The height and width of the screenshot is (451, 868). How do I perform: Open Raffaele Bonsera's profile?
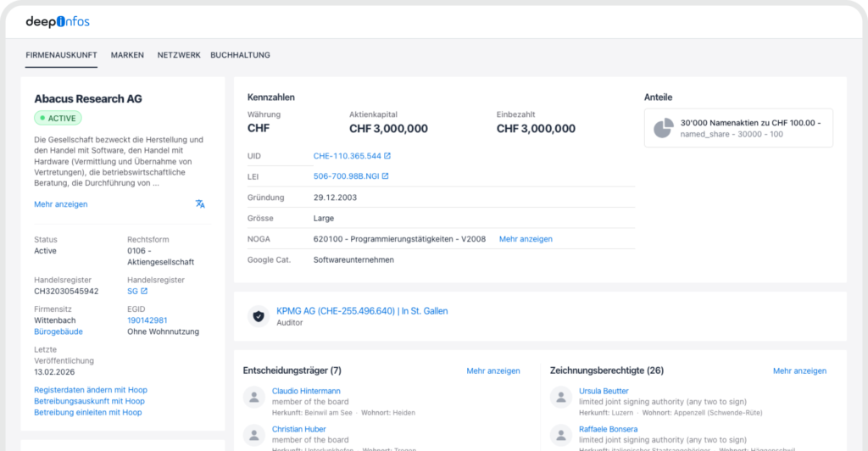click(x=609, y=430)
